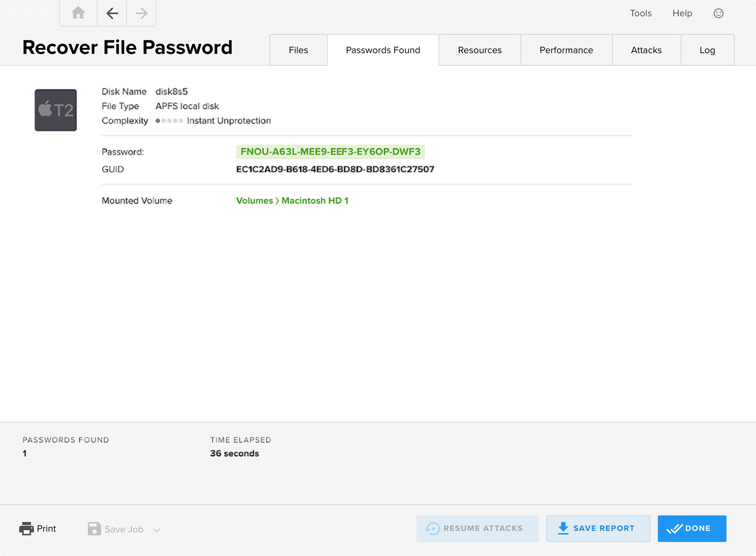The image size is (756, 556).
Task: Click the Print icon
Action: (x=26, y=528)
